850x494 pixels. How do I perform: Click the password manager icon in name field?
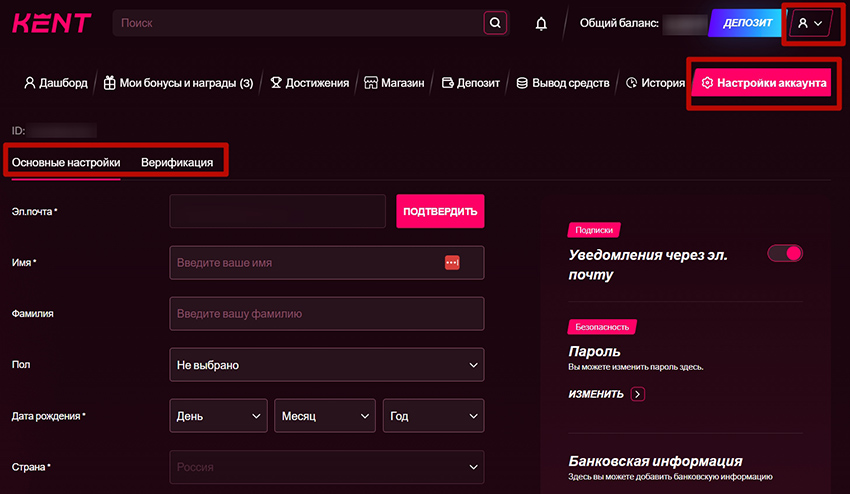452,263
